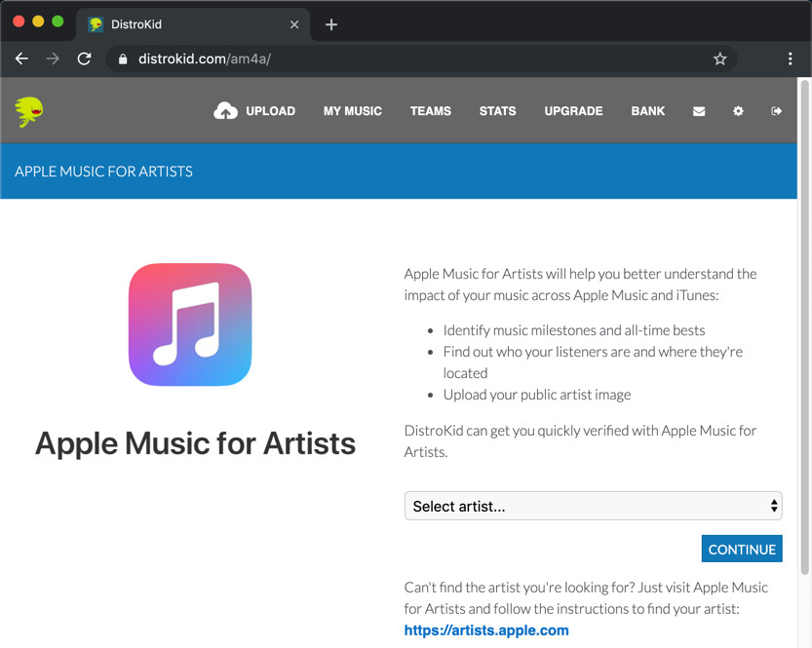The image size is (812, 648).
Task: Click the CONTINUE button
Action: tap(742, 549)
